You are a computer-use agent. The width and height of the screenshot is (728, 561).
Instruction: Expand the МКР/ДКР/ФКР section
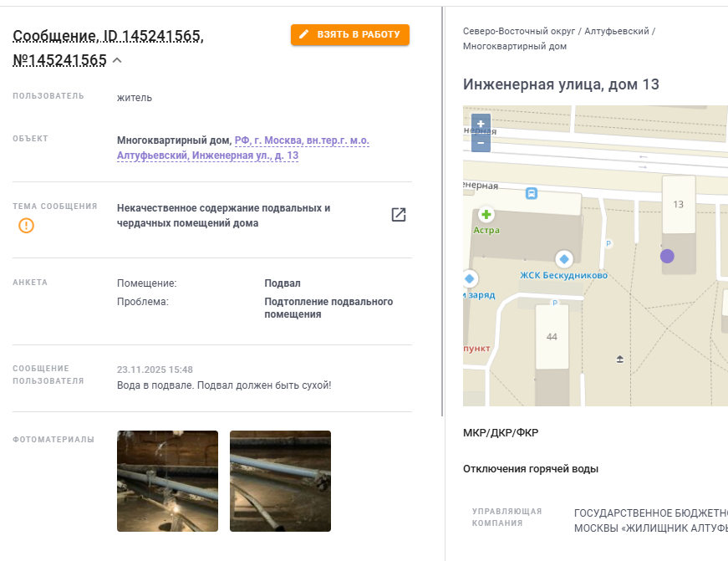click(x=501, y=433)
